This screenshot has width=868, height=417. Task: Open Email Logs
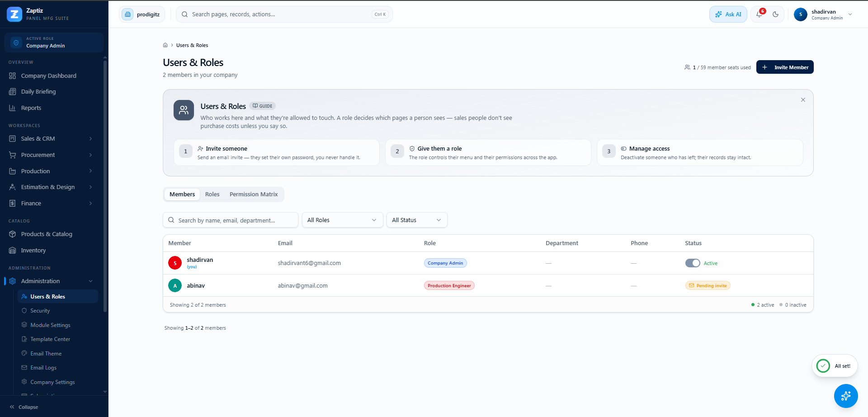58,368
